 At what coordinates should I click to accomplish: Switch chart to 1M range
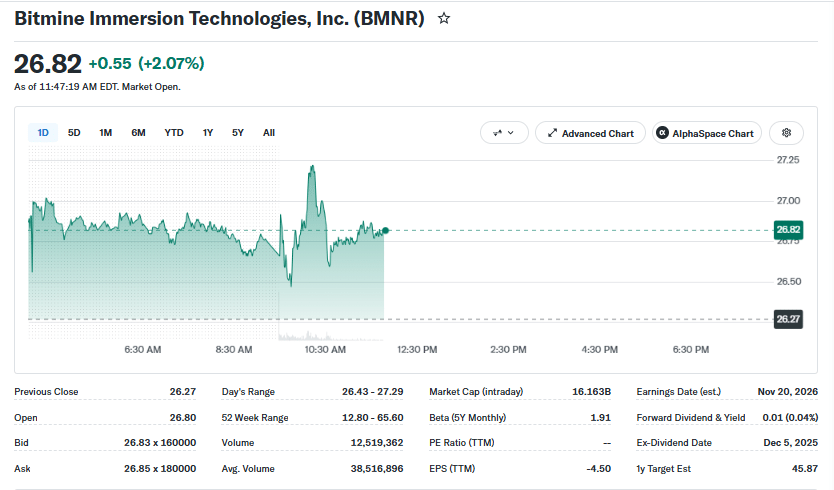pos(105,132)
